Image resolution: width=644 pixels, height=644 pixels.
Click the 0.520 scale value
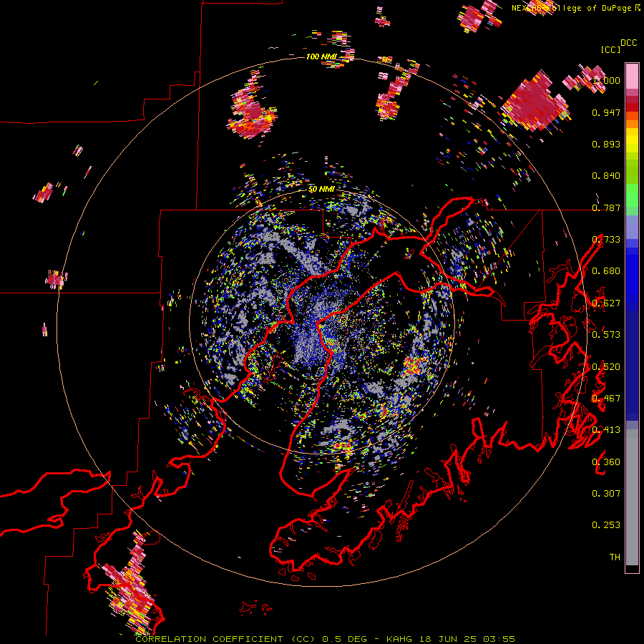[x=606, y=367]
